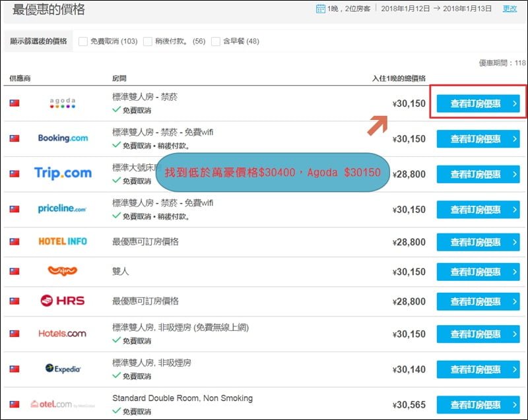Click the ¥28,800 price in Trip.com row
This screenshot has height=420, width=528.
(x=409, y=174)
